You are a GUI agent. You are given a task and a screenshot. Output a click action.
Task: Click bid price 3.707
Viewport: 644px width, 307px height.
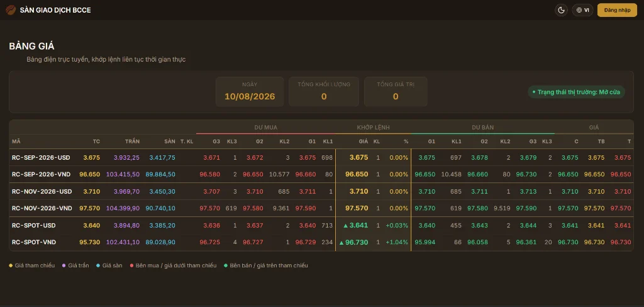(x=212, y=191)
